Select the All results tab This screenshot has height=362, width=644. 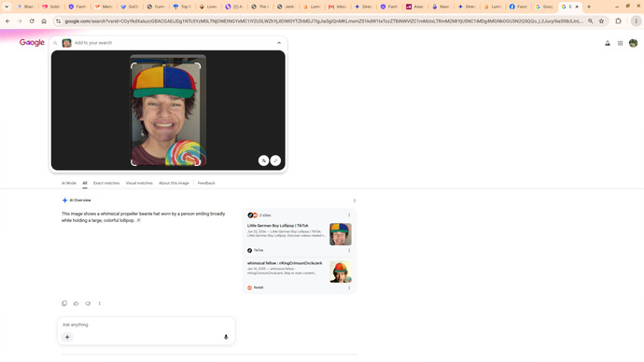pos(85,183)
